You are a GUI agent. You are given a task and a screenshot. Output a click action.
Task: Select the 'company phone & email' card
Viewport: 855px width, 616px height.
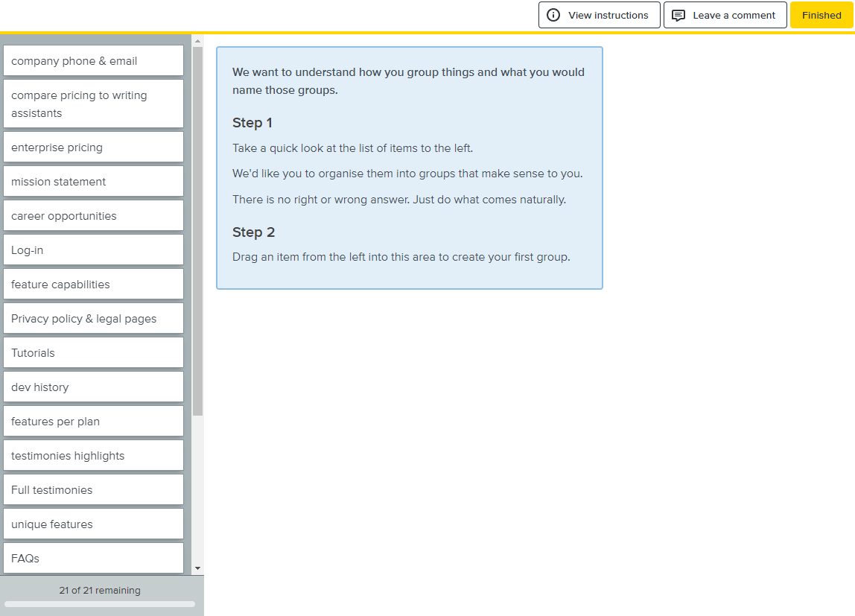click(93, 60)
